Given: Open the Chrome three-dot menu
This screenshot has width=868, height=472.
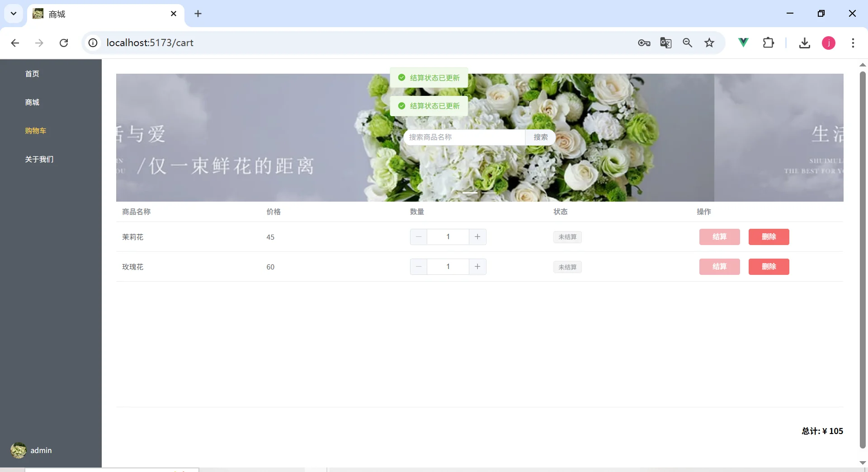Looking at the screenshot, I should pos(853,43).
